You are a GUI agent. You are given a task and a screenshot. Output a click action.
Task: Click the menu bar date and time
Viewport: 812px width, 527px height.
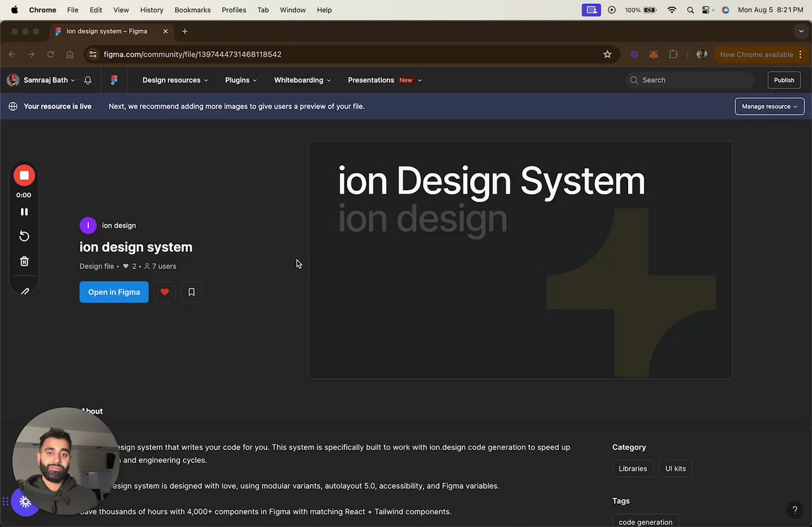tap(771, 10)
